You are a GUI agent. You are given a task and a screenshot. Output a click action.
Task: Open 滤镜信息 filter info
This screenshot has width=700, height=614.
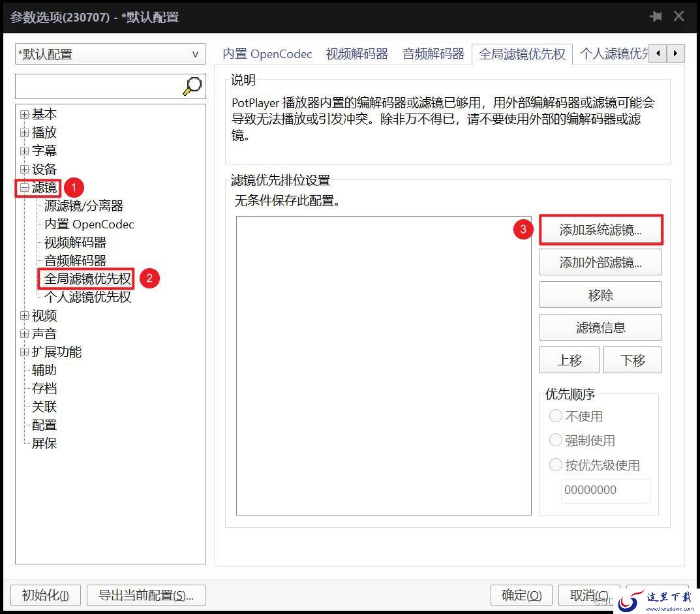(600, 328)
